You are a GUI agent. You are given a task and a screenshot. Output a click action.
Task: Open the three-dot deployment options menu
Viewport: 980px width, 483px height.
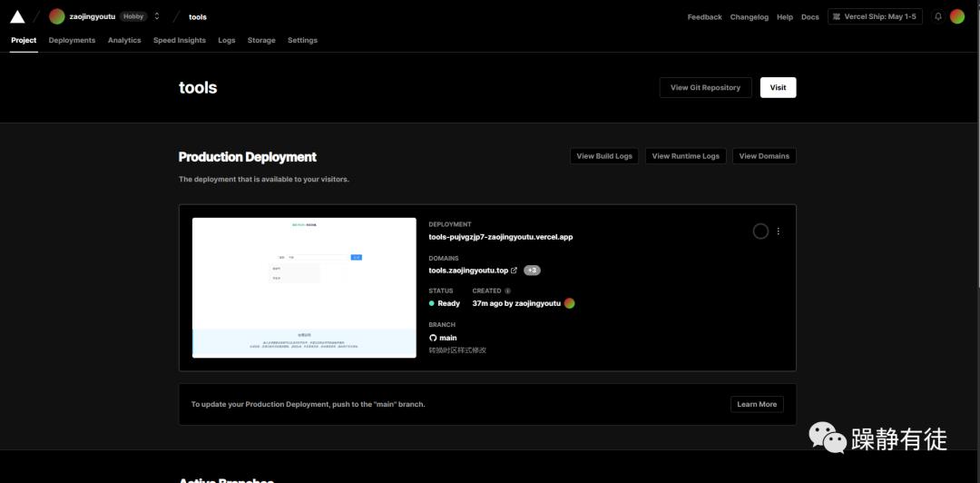779,232
